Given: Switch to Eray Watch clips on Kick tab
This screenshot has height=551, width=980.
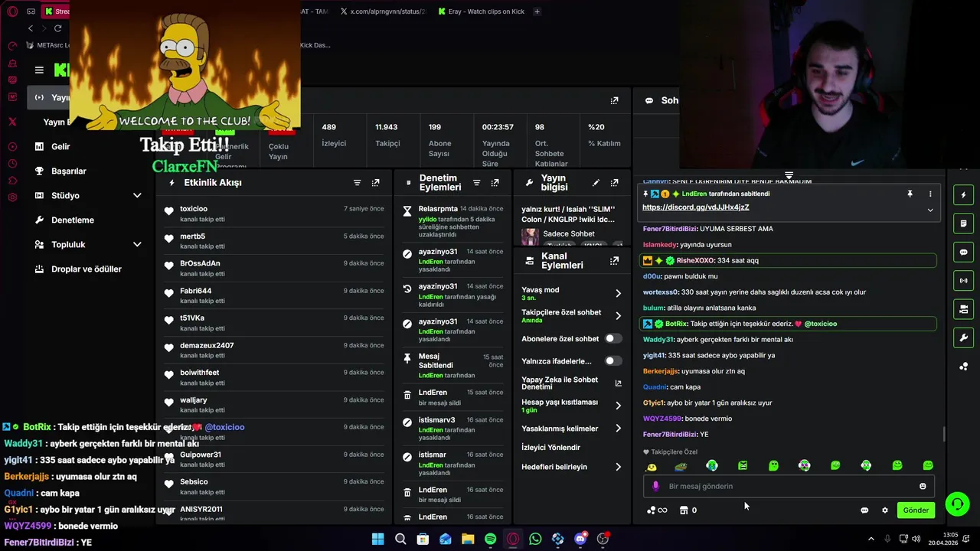Looking at the screenshot, I should pyautogui.click(x=481, y=11).
